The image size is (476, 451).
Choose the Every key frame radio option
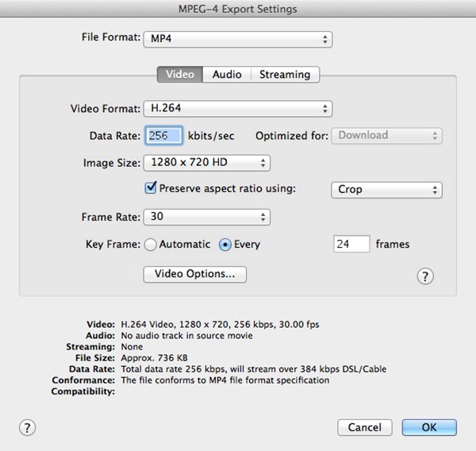225,245
